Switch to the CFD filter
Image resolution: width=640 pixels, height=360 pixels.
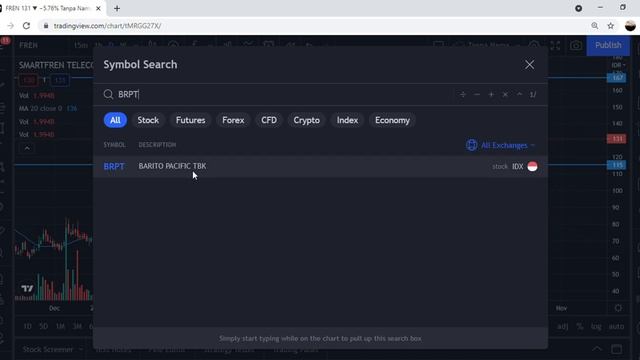(269, 120)
